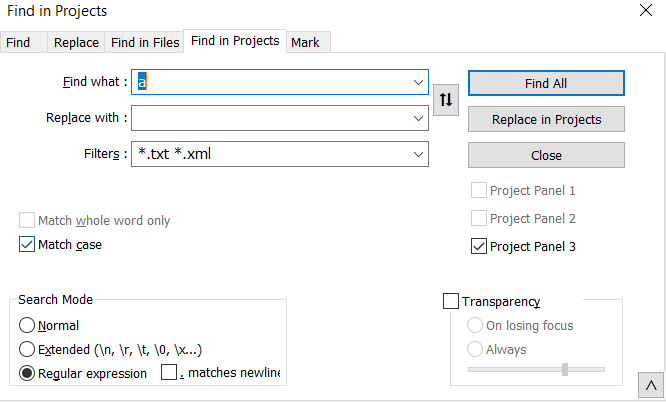
Task: Adjust the transparency slider handle
Action: (x=565, y=369)
